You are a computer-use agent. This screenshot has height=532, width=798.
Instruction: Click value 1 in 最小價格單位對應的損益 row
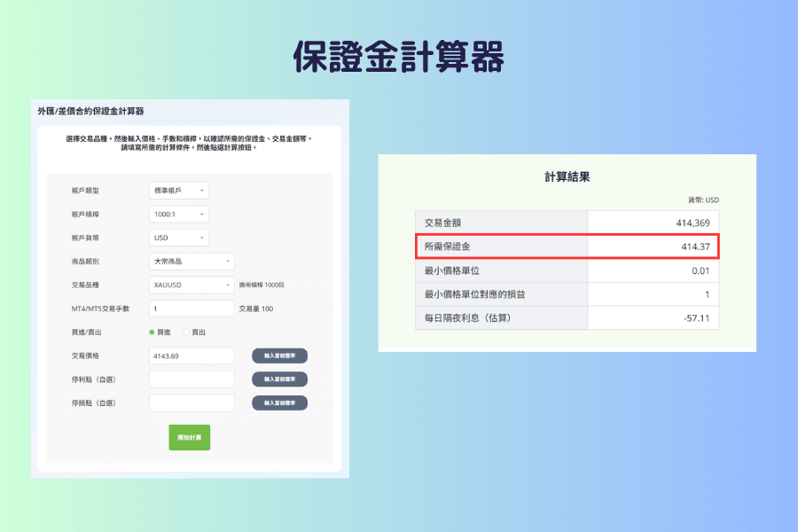point(707,294)
